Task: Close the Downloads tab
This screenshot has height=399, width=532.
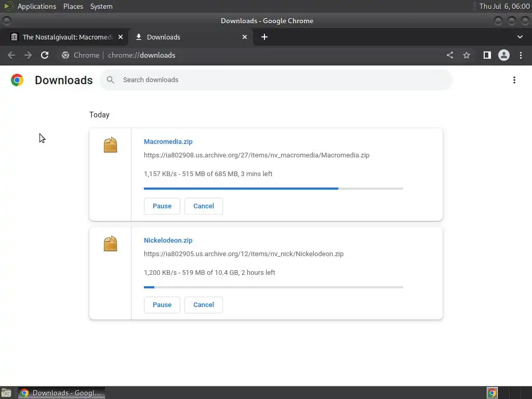Action: [x=245, y=37]
